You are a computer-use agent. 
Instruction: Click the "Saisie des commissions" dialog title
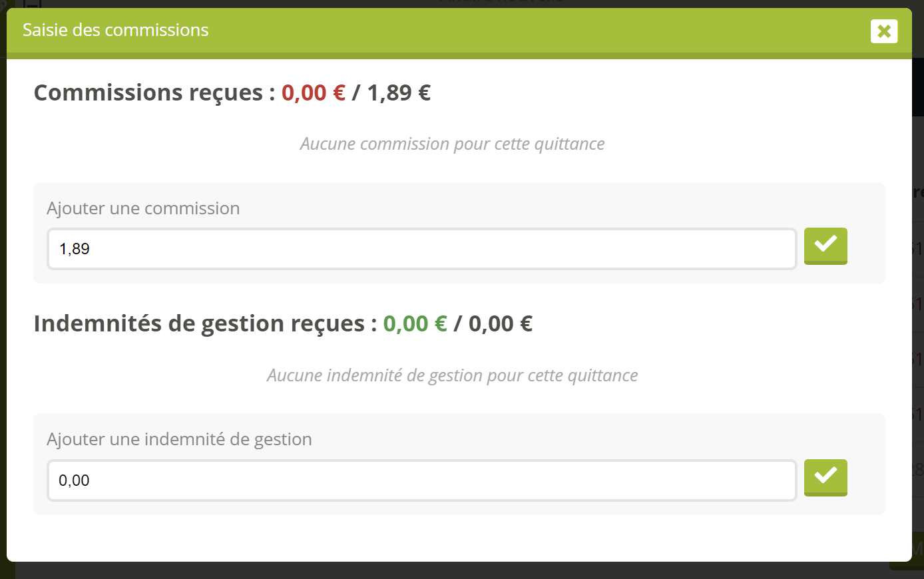coord(116,30)
